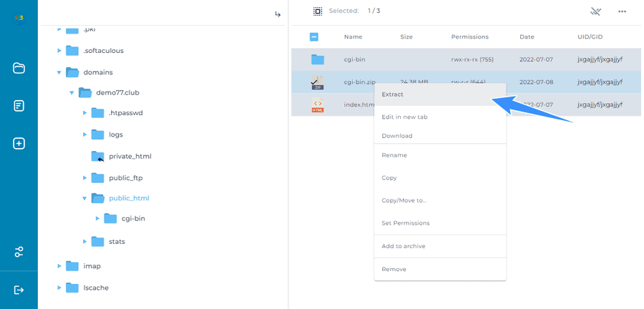Image resolution: width=644 pixels, height=309 pixels.
Task: Collapse the domains tree node arrow
Action: pyautogui.click(x=59, y=73)
